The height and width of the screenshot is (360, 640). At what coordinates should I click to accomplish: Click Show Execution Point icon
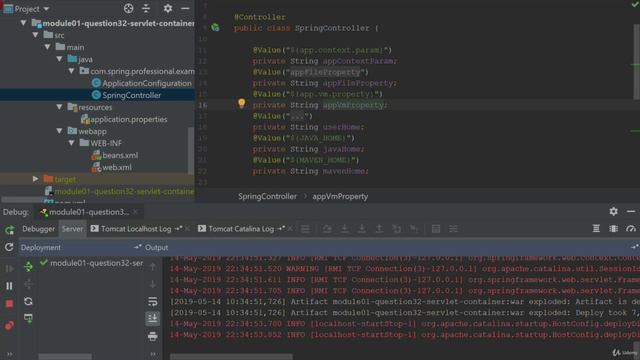(x=305, y=229)
